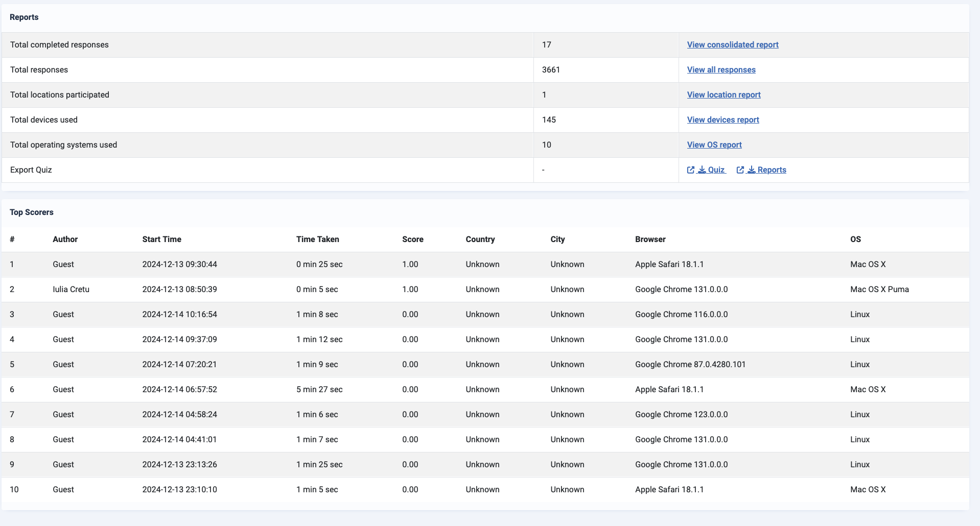
Task: Click the external-link icon before Quiz export
Action: pyautogui.click(x=691, y=170)
